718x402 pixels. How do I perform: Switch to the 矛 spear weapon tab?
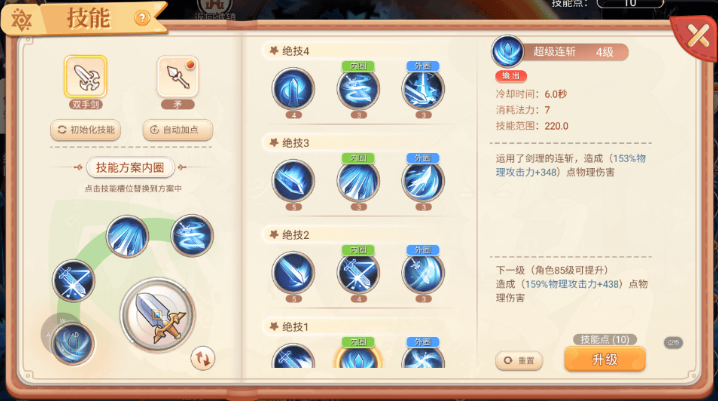(x=178, y=77)
